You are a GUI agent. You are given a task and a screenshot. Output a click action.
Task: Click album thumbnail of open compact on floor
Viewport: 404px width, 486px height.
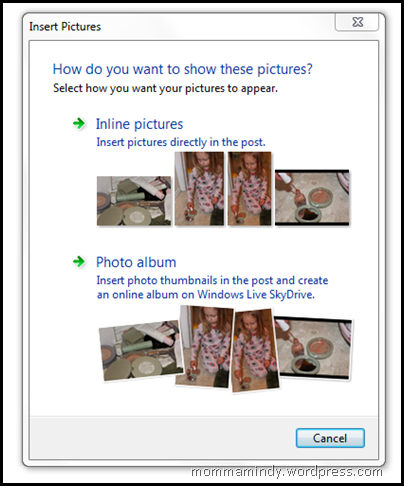pos(314,348)
